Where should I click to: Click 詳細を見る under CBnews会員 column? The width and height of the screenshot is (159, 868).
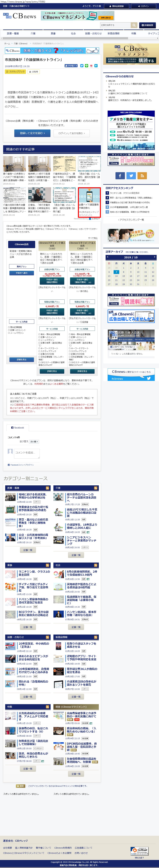[x=22, y=359]
